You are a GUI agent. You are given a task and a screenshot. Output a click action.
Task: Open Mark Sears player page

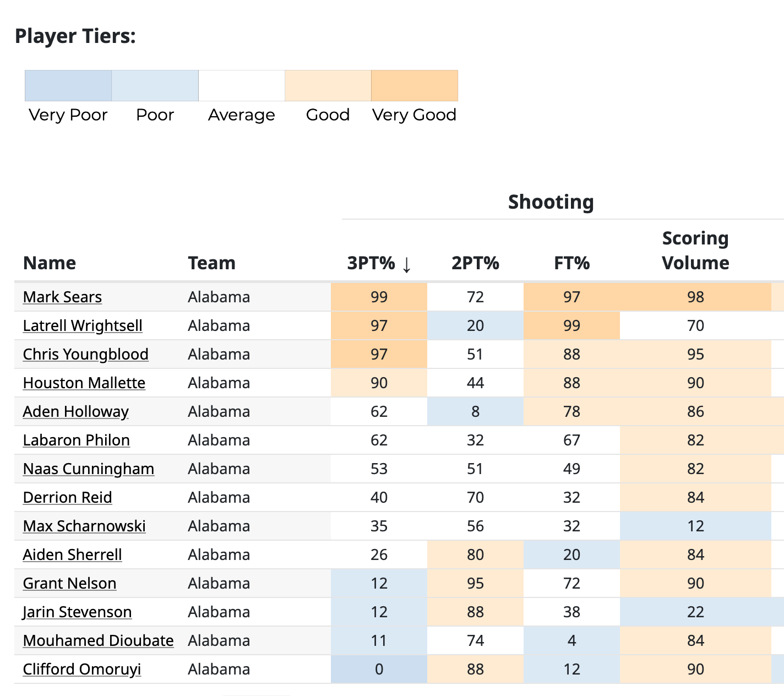coord(62,297)
